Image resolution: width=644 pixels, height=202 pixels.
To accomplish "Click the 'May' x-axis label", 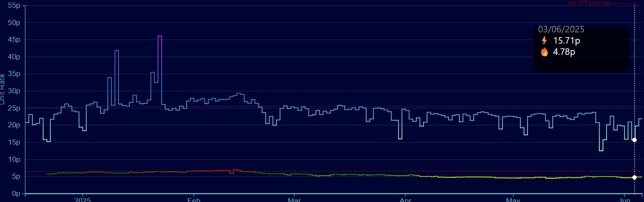I will (513, 200).
